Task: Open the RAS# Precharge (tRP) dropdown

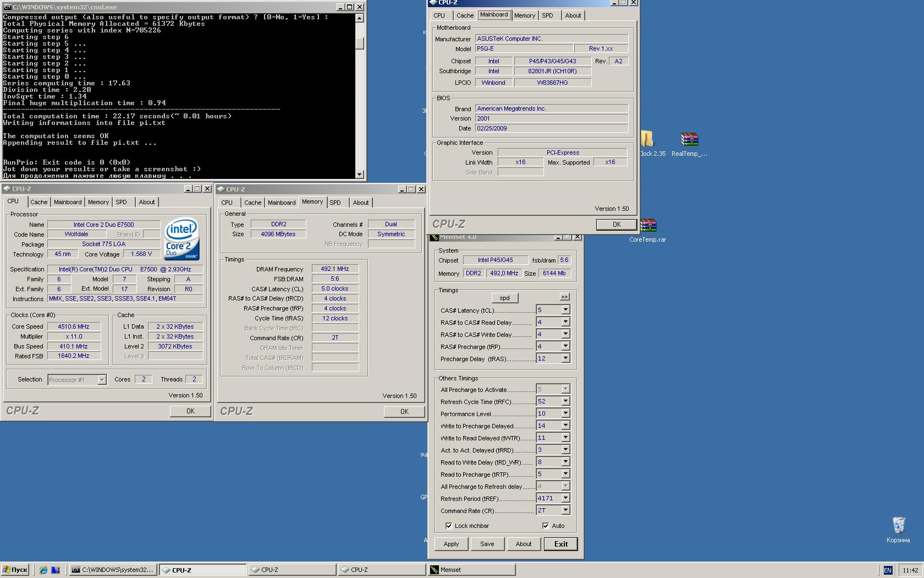Action: click(565, 346)
